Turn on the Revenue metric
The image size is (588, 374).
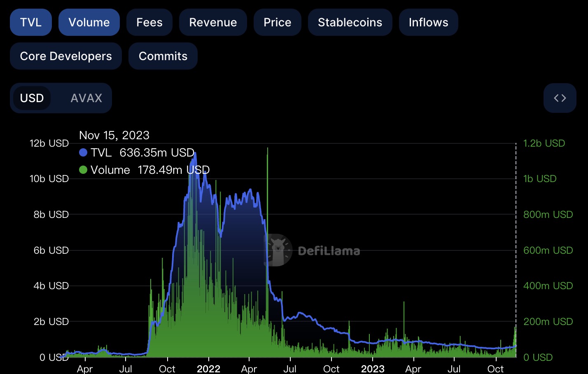[213, 22]
